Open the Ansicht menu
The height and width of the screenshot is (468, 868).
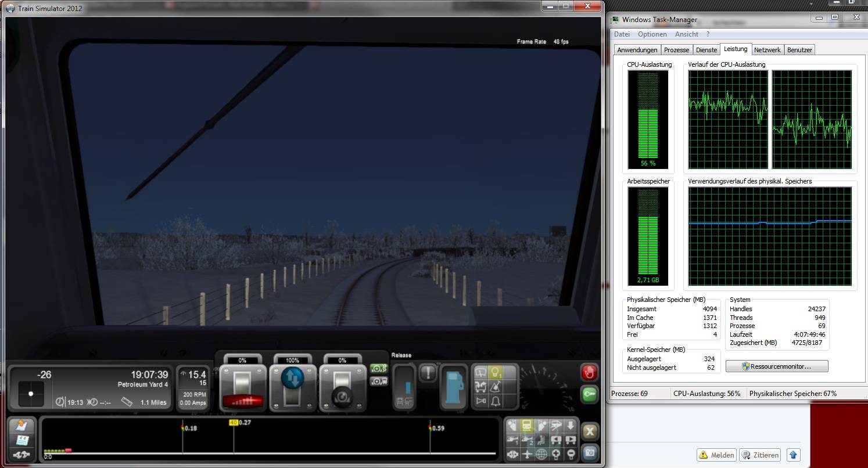[687, 34]
